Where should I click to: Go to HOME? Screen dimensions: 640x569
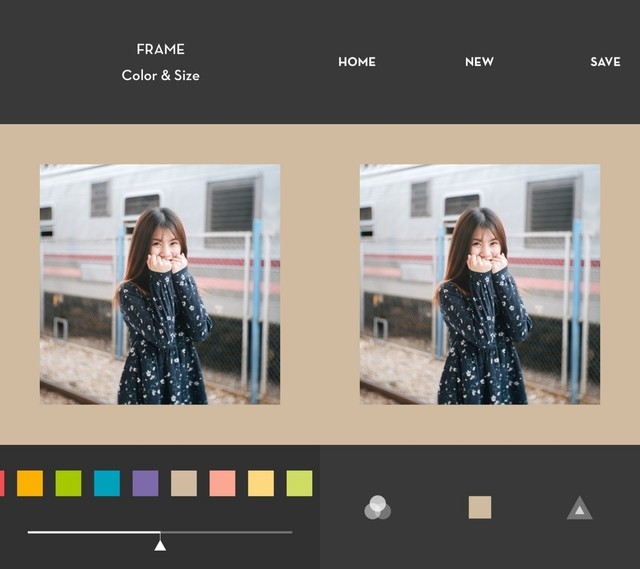point(357,62)
